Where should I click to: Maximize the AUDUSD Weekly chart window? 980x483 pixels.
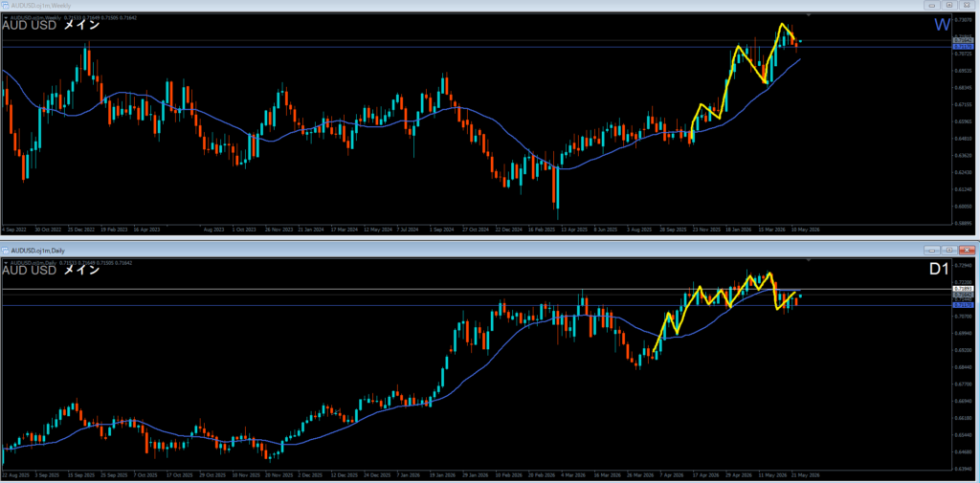click(x=950, y=5)
